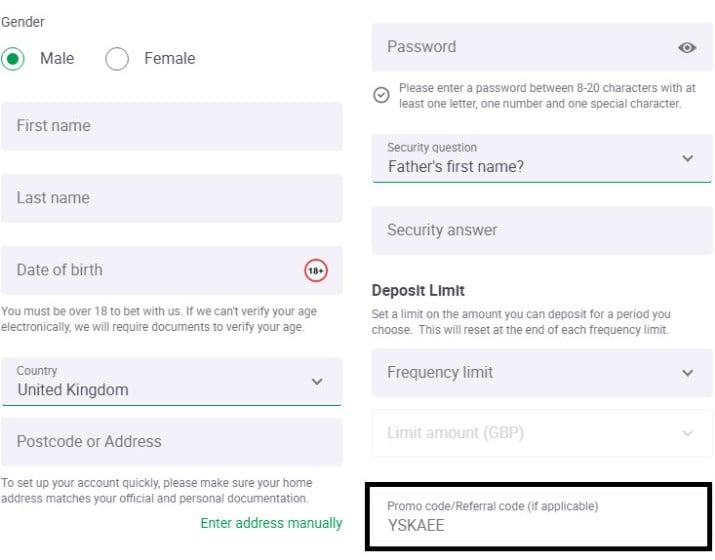Click the Postcode or Address field

(171, 442)
